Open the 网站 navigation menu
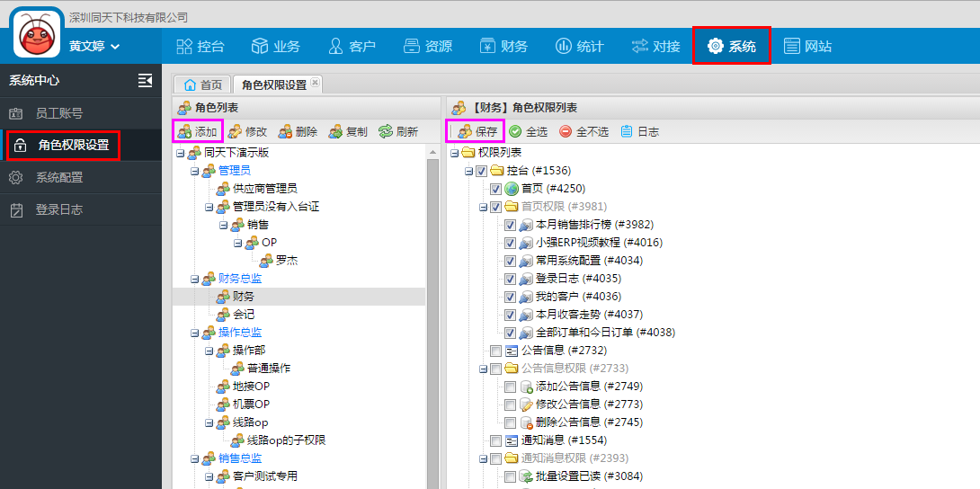The width and height of the screenshot is (980, 489). [807, 46]
